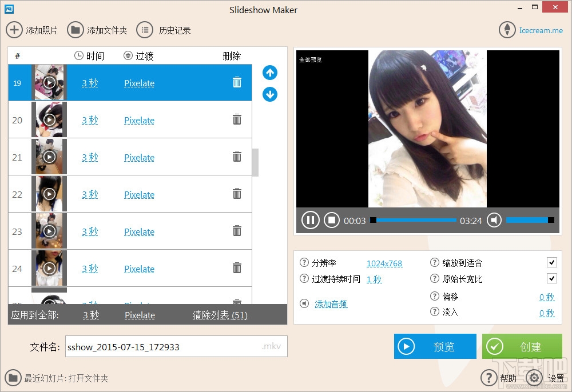
Task: Change Pixelate transition of slide 19
Action: [x=140, y=83]
